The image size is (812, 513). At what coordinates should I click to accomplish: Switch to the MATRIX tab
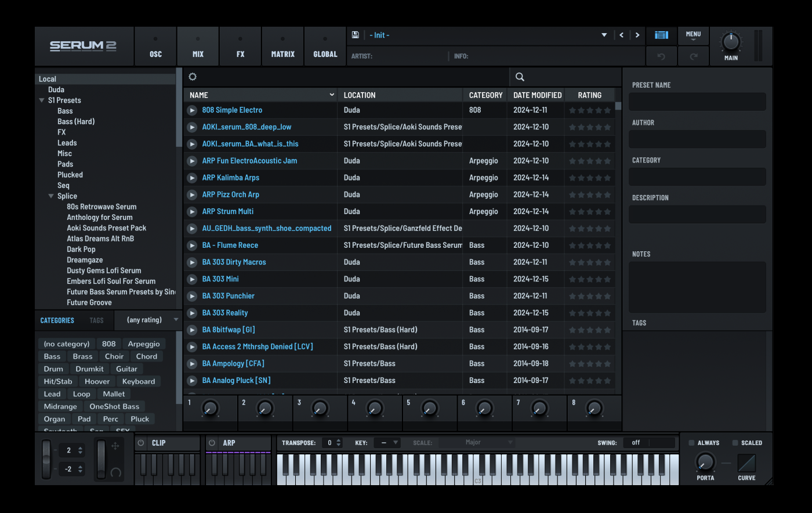click(282, 46)
